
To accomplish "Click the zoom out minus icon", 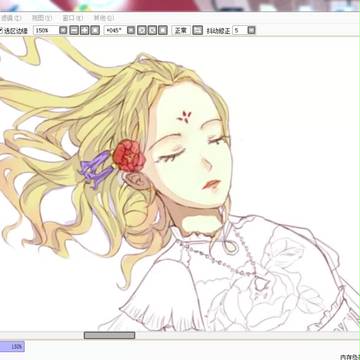I will pos(74,30).
